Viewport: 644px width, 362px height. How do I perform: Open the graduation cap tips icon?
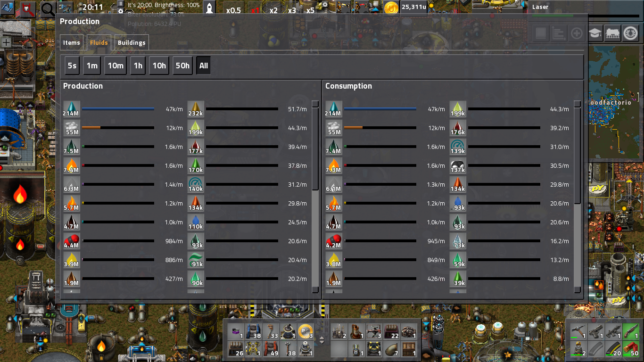point(595,33)
